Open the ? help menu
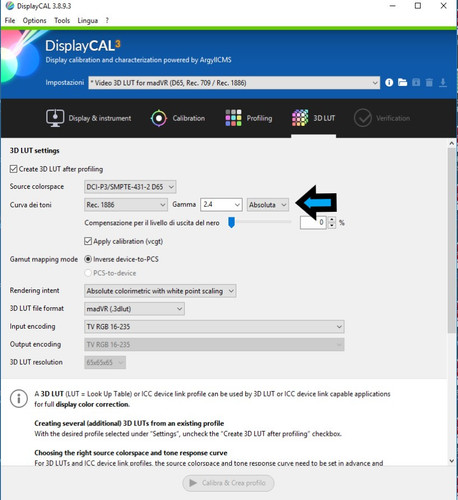 [107, 21]
